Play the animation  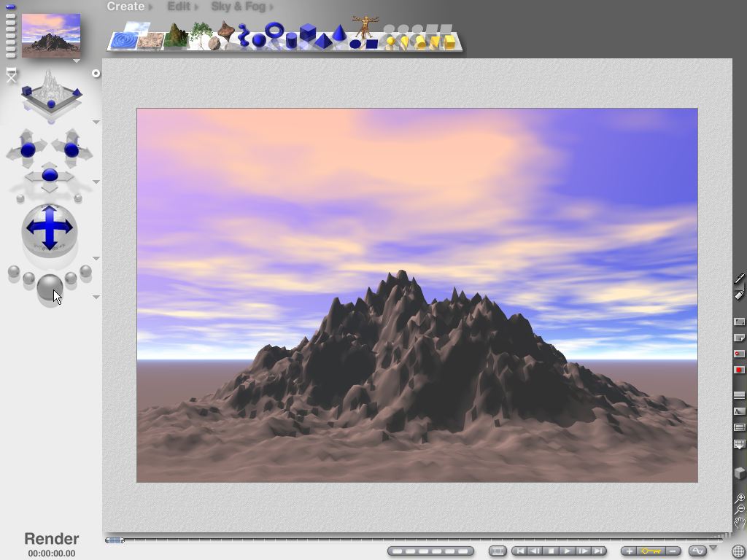(x=567, y=551)
